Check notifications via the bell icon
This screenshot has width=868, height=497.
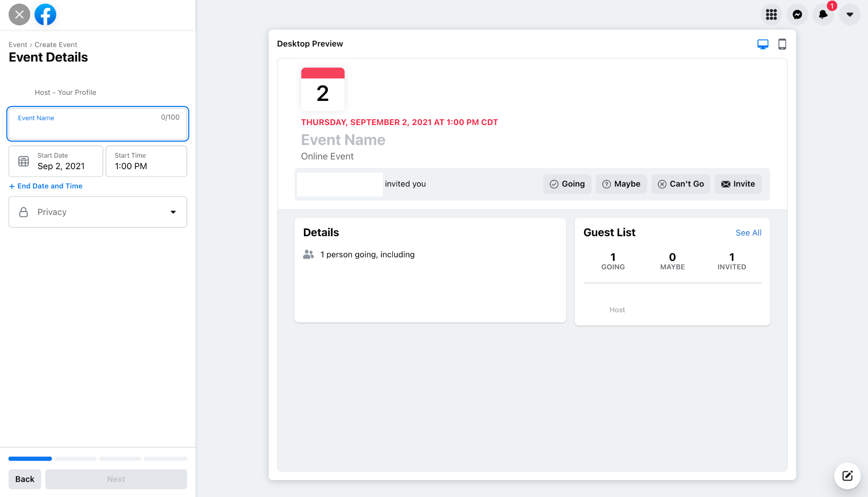tap(823, 14)
